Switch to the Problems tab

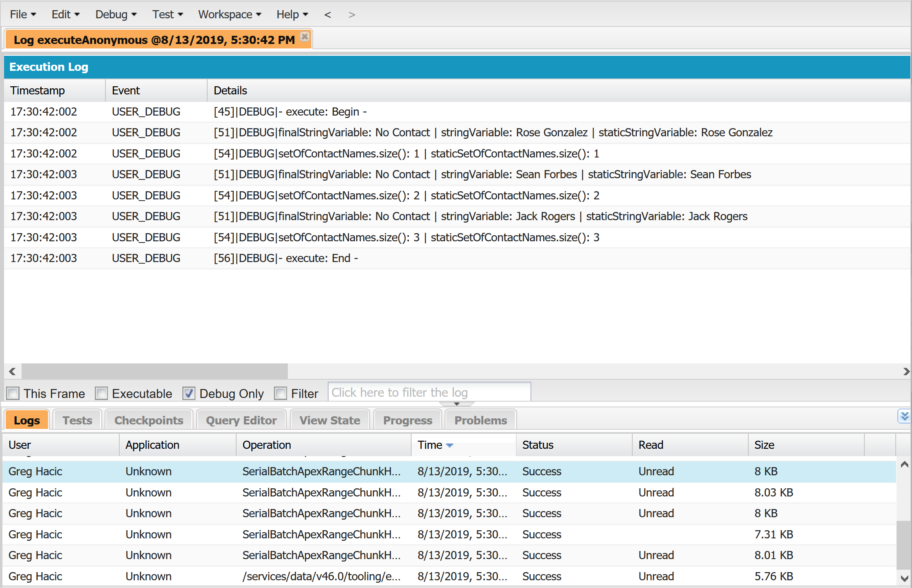(480, 420)
